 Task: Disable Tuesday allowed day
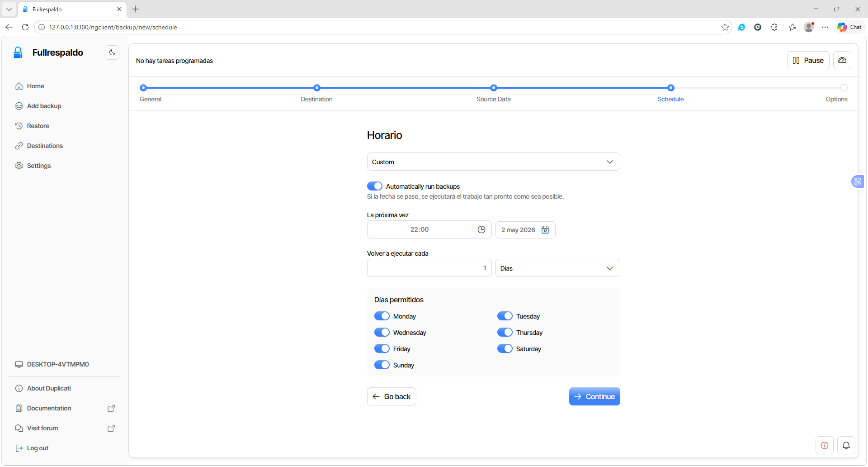pos(505,316)
